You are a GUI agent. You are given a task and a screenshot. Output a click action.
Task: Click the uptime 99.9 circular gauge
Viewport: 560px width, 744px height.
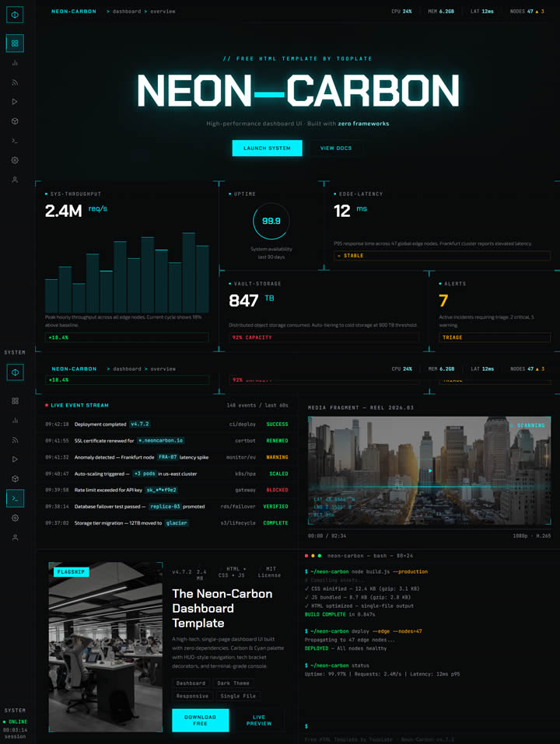271,221
